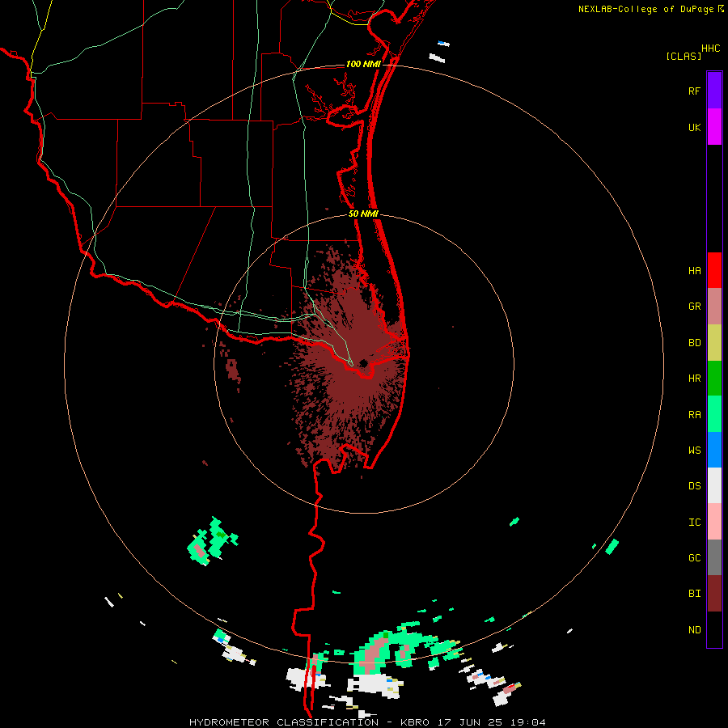This screenshot has width=728, height=728.
Task: Click the '100 NMI' range ring label
Action: pyautogui.click(x=363, y=64)
